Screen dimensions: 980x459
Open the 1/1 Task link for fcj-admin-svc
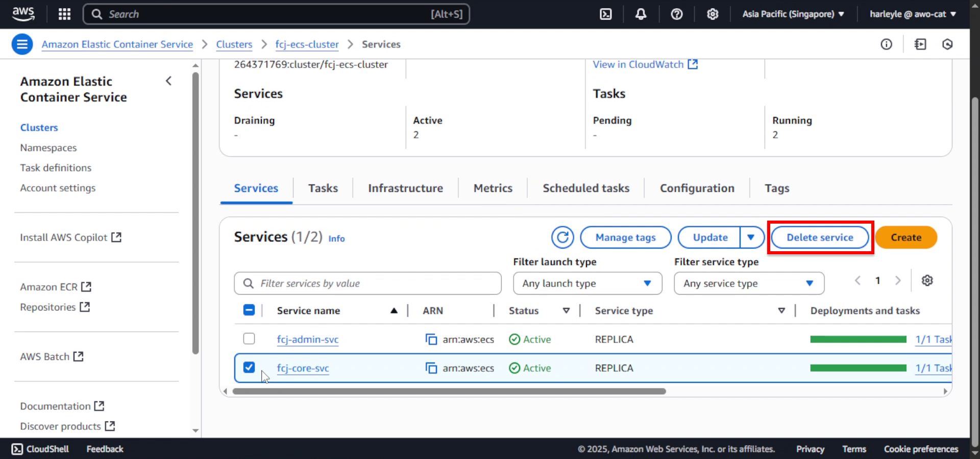pyautogui.click(x=934, y=339)
